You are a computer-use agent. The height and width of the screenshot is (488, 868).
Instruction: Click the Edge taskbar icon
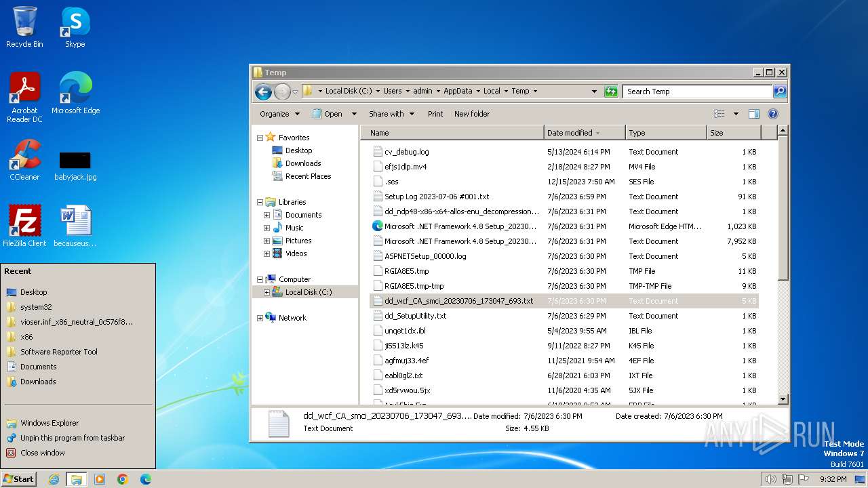click(145, 479)
